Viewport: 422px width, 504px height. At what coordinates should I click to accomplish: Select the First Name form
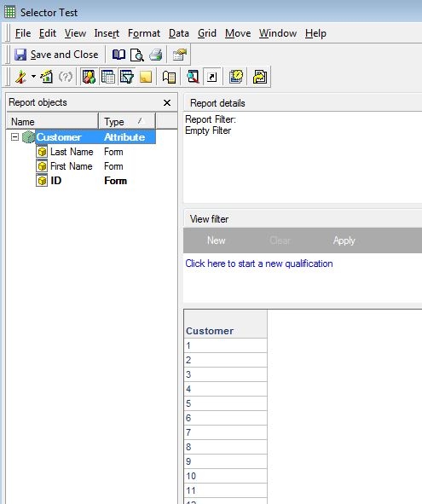72,166
